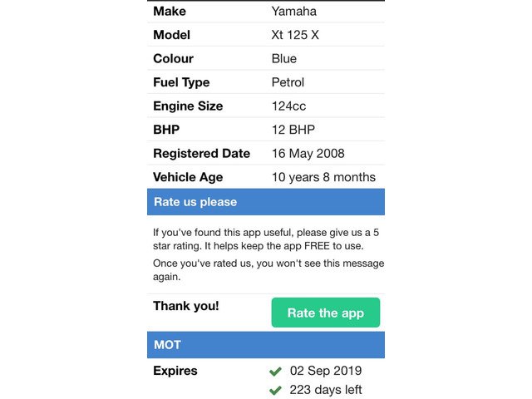Select the 223 days left text

click(326, 390)
